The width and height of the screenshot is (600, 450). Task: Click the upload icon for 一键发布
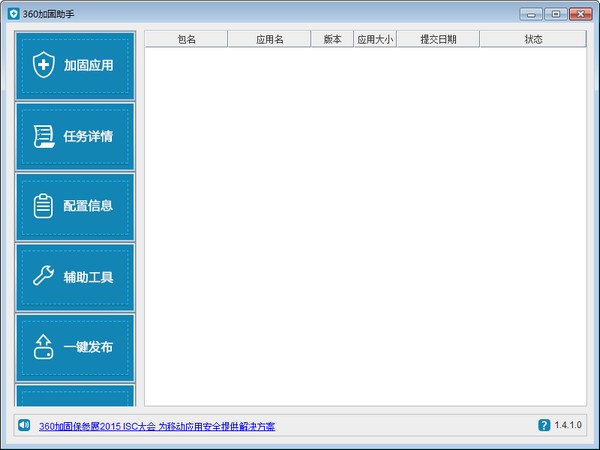(43, 348)
